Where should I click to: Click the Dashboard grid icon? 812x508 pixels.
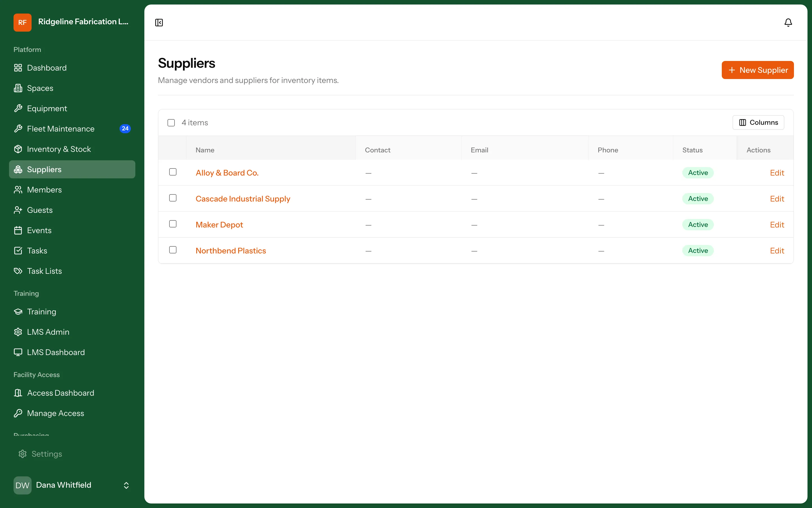(18, 68)
